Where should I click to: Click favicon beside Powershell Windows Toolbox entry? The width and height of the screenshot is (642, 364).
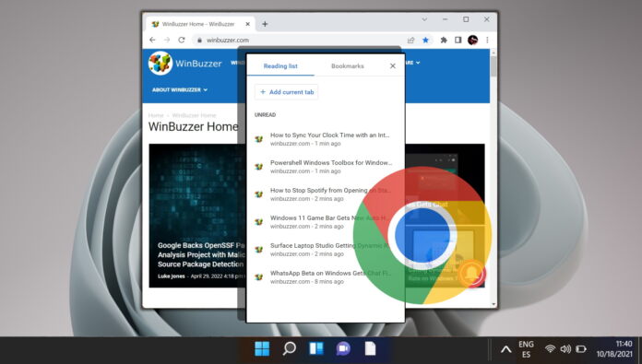click(259, 167)
